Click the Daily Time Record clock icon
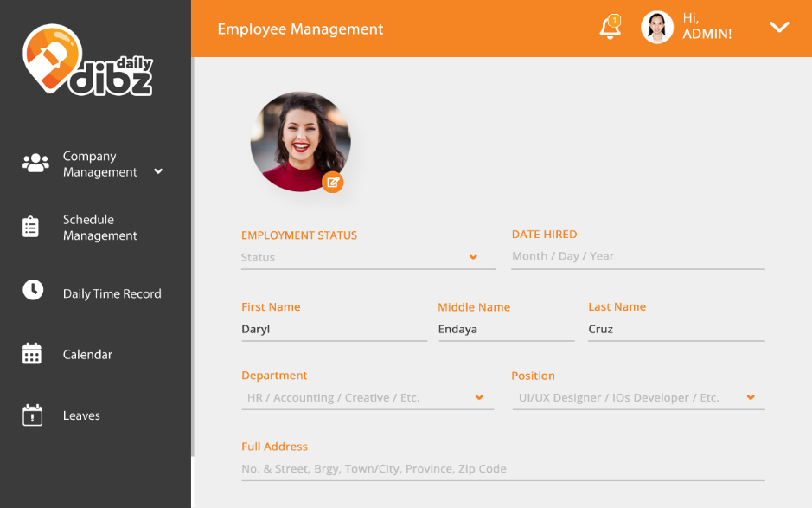This screenshot has width=812, height=508. point(33,290)
